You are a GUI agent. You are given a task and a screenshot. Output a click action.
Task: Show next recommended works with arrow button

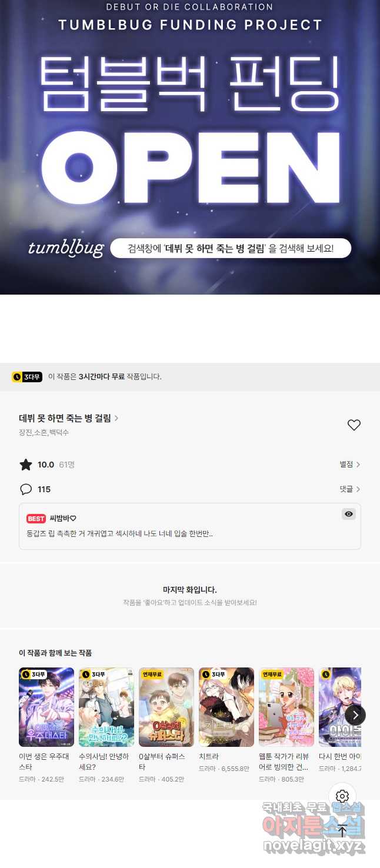pyautogui.click(x=355, y=715)
